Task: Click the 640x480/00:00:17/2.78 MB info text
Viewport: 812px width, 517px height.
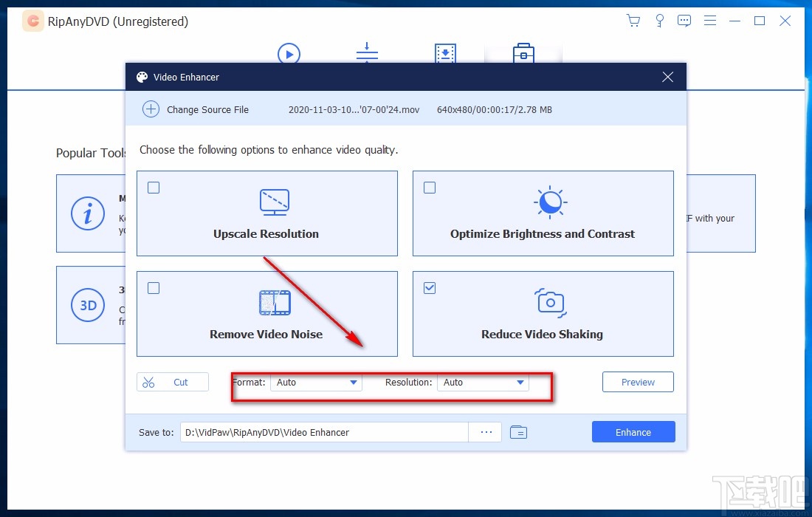Action: pos(495,110)
